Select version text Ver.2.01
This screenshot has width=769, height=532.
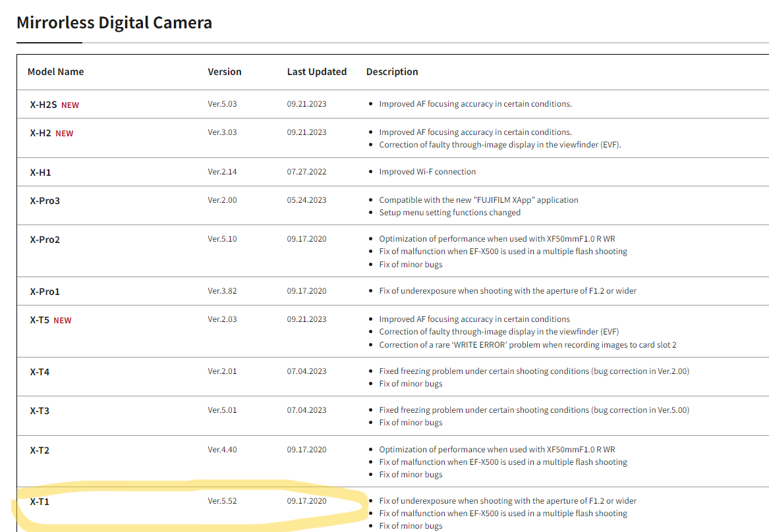coord(222,371)
